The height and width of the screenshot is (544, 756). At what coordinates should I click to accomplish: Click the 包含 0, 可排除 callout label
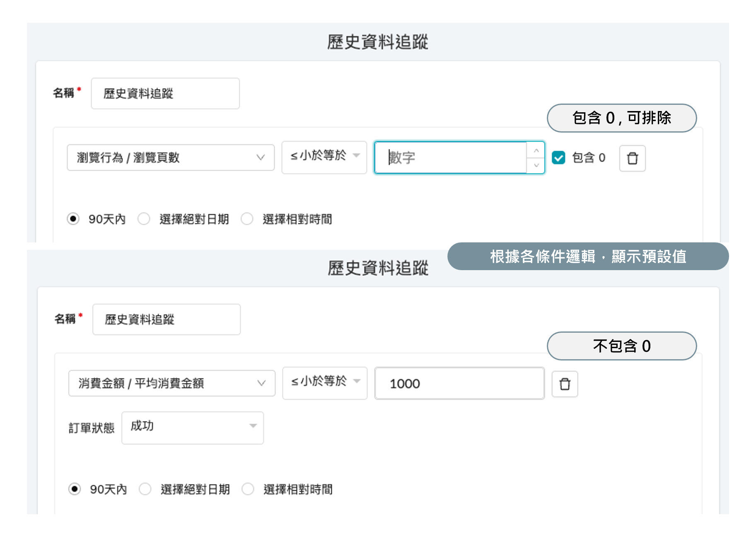click(x=621, y=118)
